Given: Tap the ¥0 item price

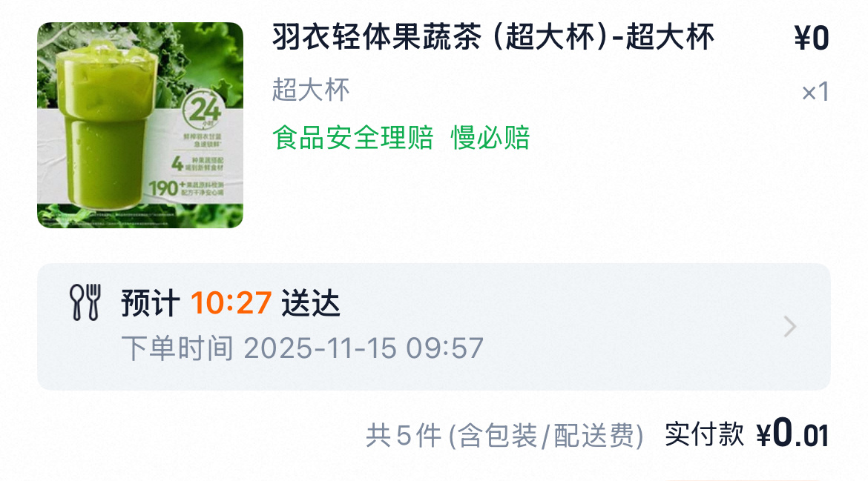Looking at the screenshot, I should [812, 38].
